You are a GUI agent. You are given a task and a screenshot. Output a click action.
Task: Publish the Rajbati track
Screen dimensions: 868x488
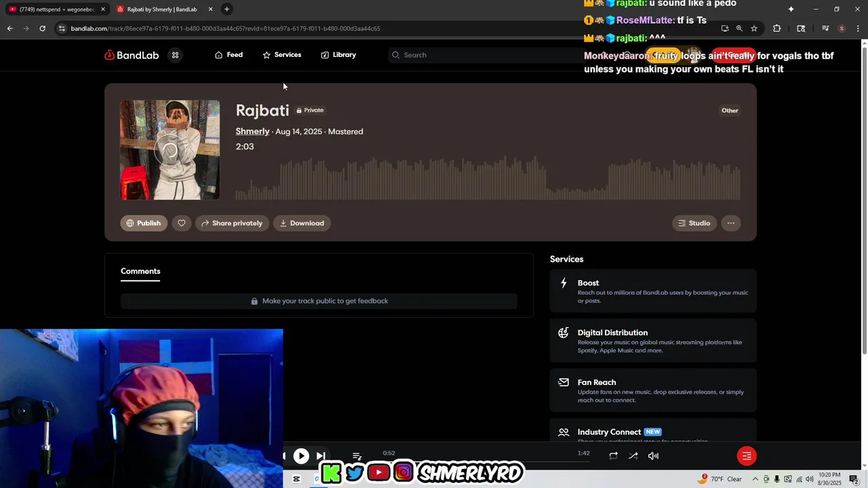pyautogui.click(x=144, y=223)
